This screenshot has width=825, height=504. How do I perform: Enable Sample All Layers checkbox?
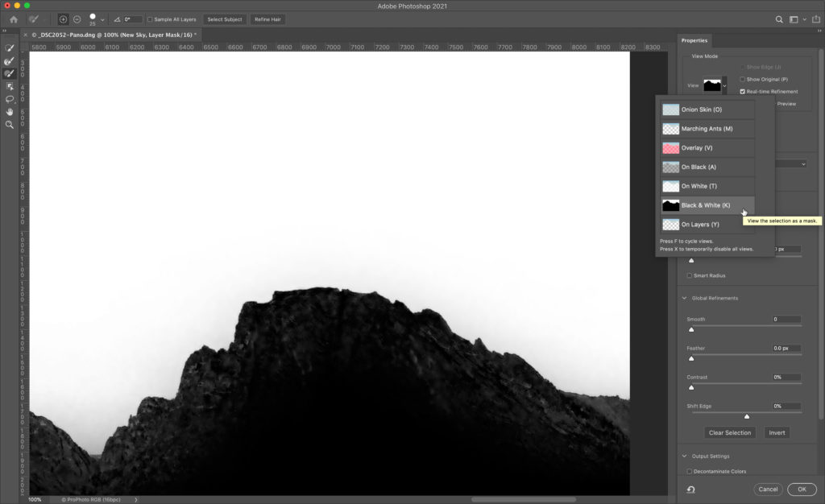point(150,19)
